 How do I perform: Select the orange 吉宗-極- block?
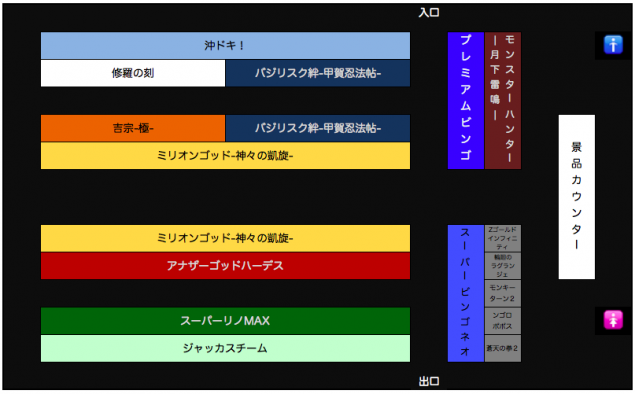tap(133, 128)
